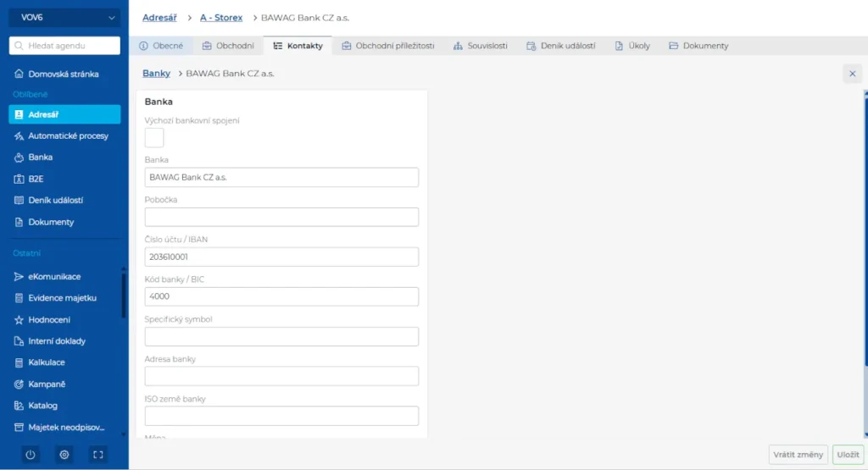Open Automatické procesy in sidebar
This screenshot has height=470, width=868.
tap(68, 135)
